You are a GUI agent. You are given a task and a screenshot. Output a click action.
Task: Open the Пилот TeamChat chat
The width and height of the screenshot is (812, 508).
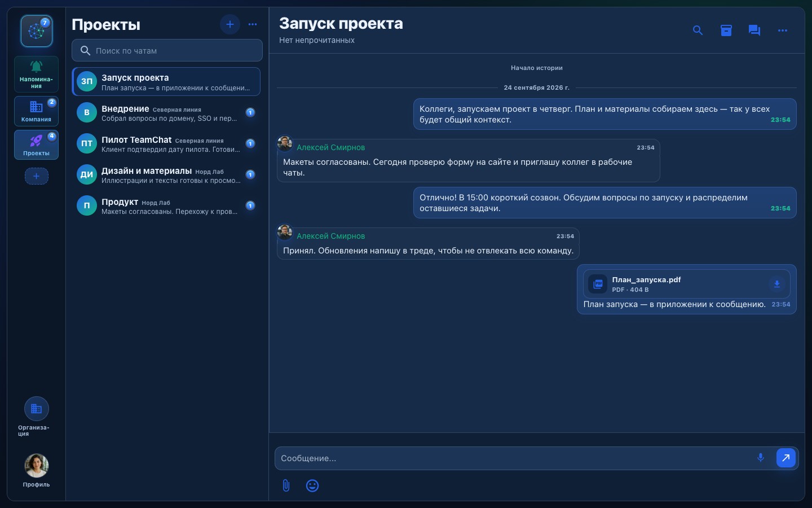point(167,144)
